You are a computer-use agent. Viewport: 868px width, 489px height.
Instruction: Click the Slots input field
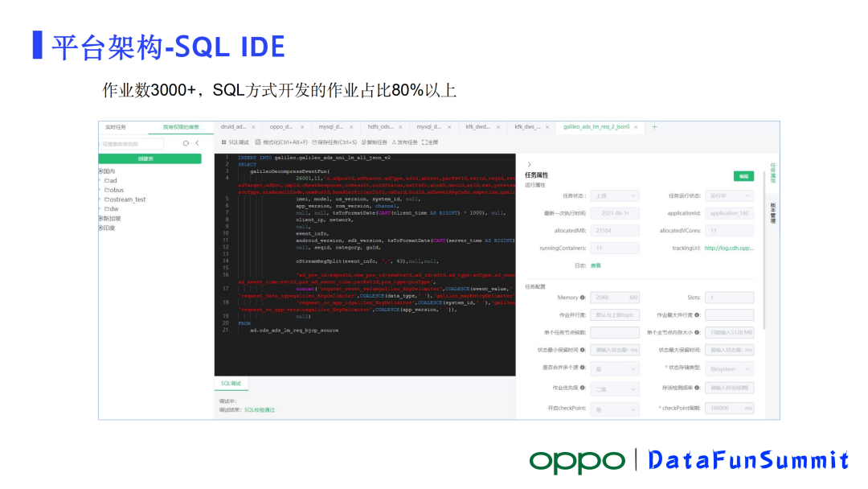(x=729, y=298)
